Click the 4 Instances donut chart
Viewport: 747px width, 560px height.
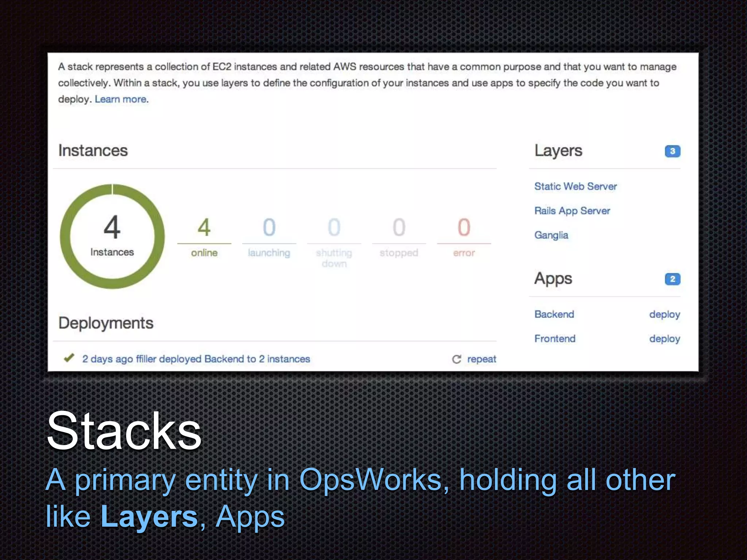(112, 237)
